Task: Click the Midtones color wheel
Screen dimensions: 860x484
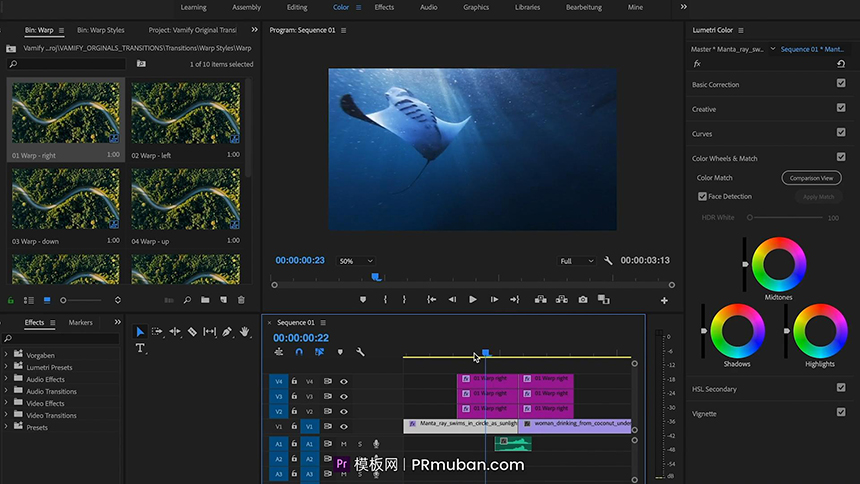Action: pyautogui.click(x=779, y=263)
